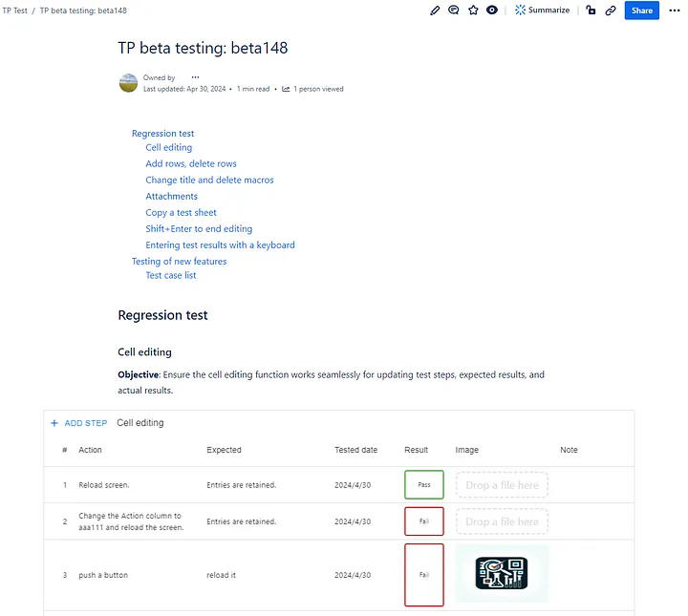Screen dimensions: 688x616
Task: Copy the page link icon
Action: coord(611,11)
